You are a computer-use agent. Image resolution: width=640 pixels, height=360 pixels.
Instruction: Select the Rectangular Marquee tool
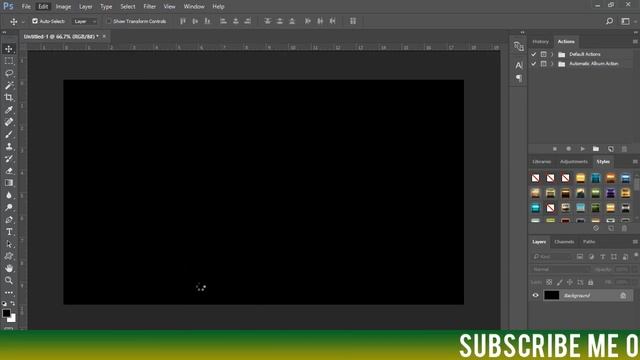pyautogui.click(x=9, y=61)
